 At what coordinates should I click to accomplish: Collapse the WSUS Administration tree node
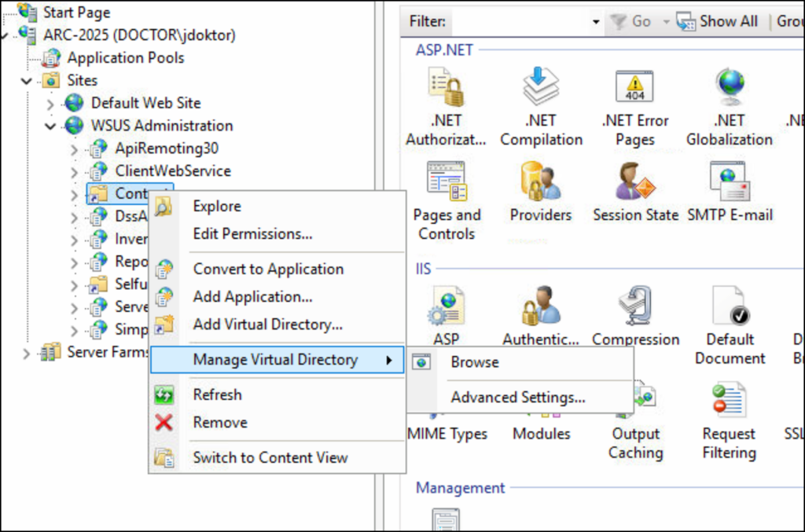[x=51, y=126]
